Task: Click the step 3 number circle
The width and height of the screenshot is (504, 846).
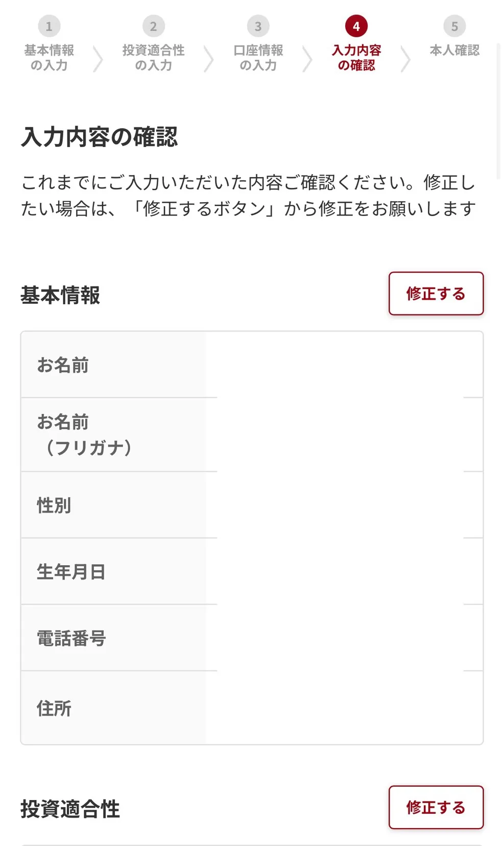Action: point(258,26)
